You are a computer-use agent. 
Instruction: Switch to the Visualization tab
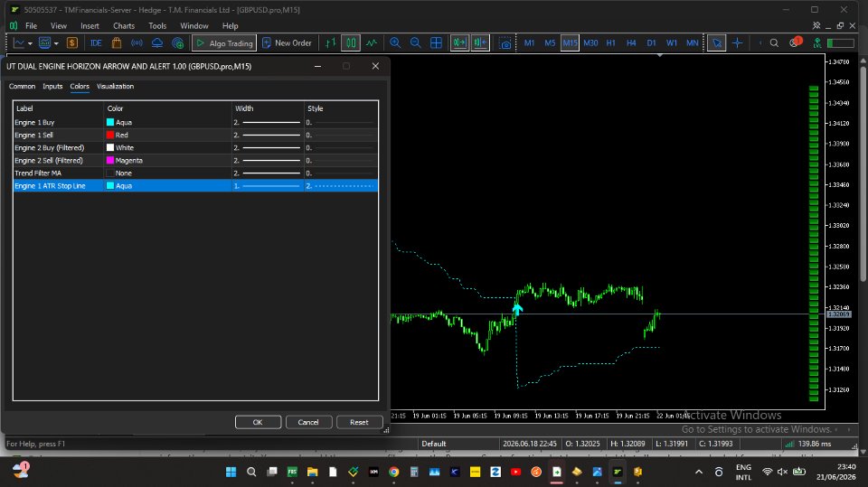[x=115, y=87]
